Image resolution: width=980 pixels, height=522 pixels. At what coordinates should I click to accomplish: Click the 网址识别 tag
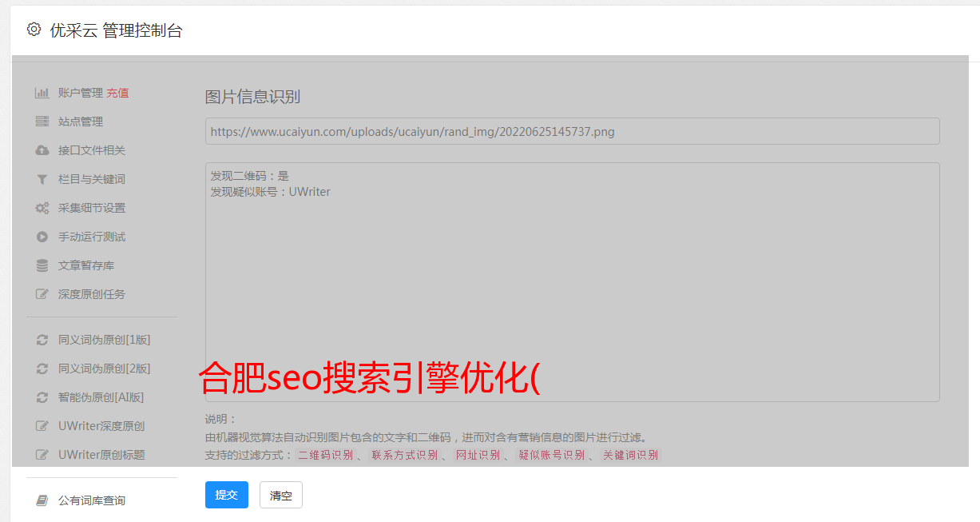478,455
